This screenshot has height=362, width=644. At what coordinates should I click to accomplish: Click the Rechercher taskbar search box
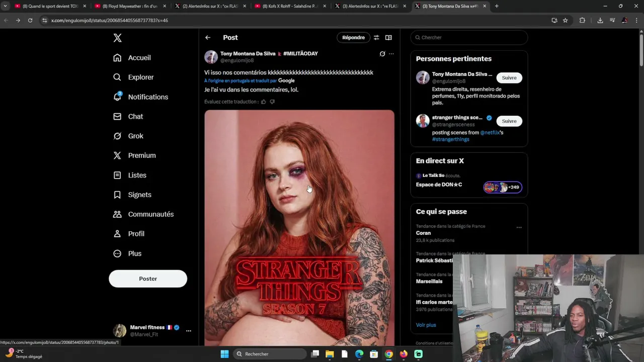tap(270, 354)
